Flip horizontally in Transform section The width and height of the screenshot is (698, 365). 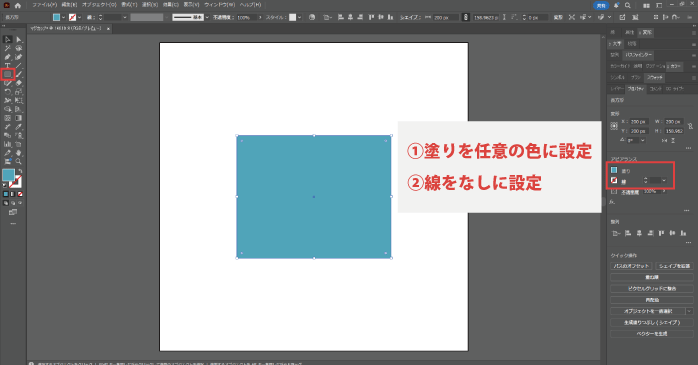[x=665, y=140]
